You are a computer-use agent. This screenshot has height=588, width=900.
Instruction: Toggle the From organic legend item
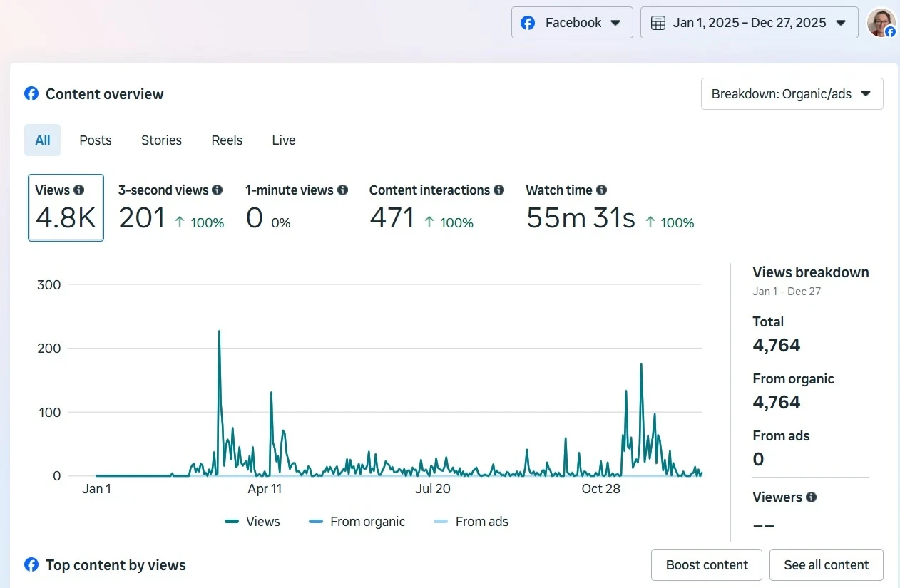coord(357,521)
